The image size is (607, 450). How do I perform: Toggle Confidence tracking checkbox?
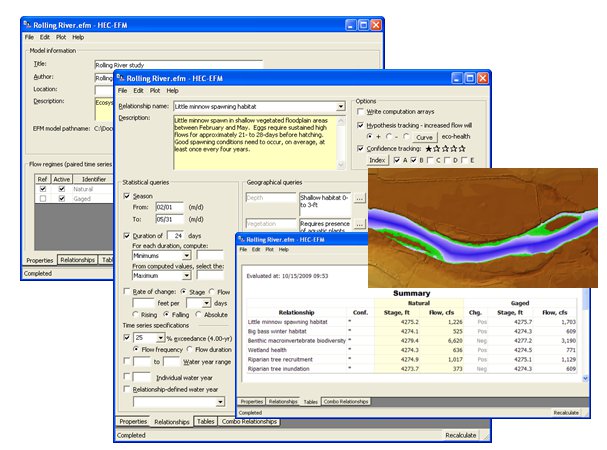coord(360,148)
